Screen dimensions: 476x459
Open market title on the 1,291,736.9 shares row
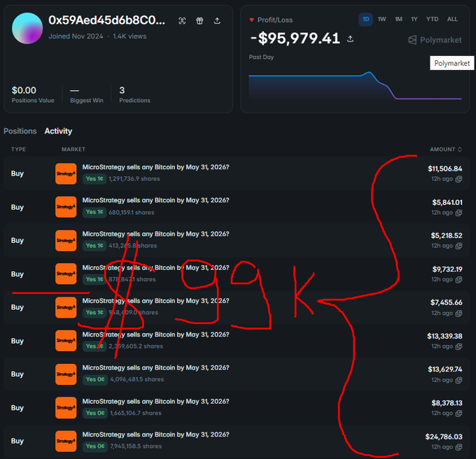pyautogui.click(x=155, y=167)
